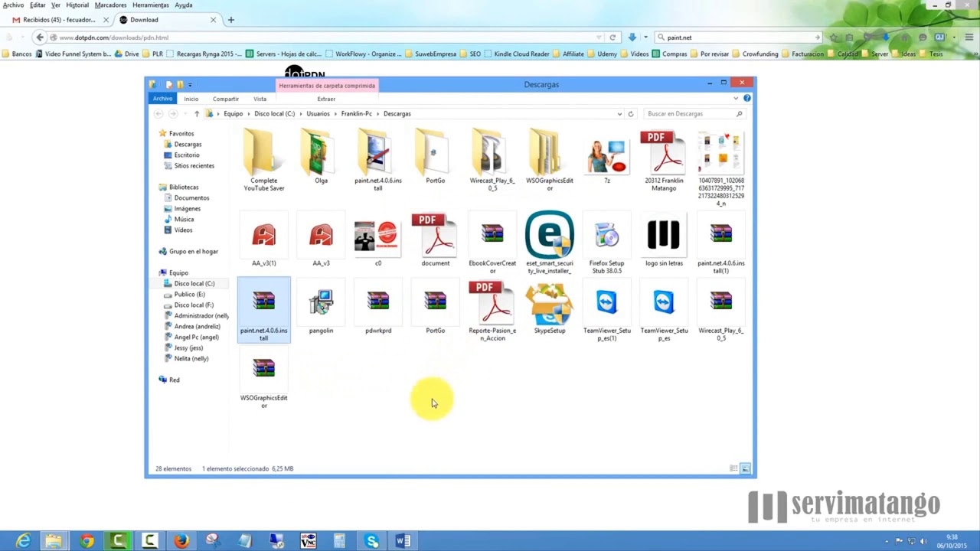This screenshot has width=980, height=551.
Task: Open the Kindle Cloud Reader bookmark
Action: (517, 54)
